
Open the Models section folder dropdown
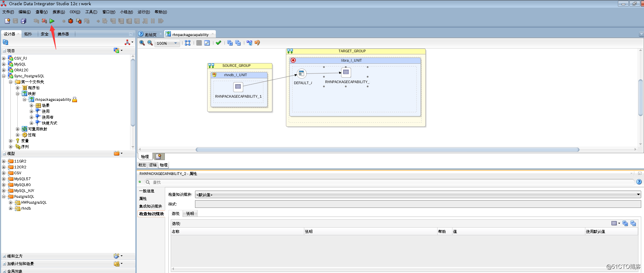pyautogui.click(x=118, y=153)
